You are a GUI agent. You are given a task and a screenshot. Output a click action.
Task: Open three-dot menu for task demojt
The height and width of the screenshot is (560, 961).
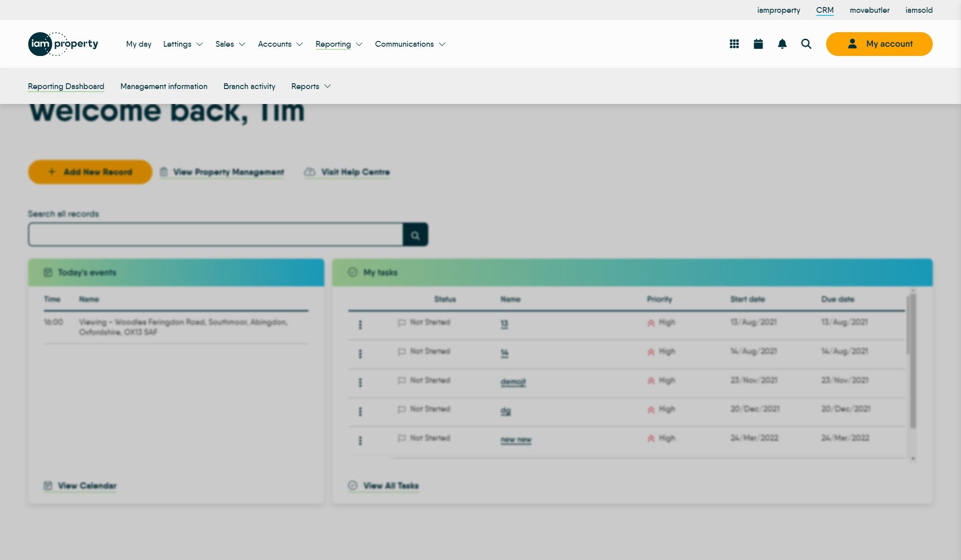click(x=360, y=382)
